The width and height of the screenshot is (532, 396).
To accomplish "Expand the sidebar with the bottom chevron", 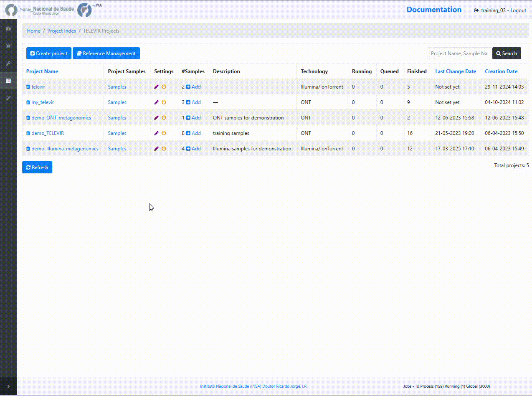I will pos(8,386).
